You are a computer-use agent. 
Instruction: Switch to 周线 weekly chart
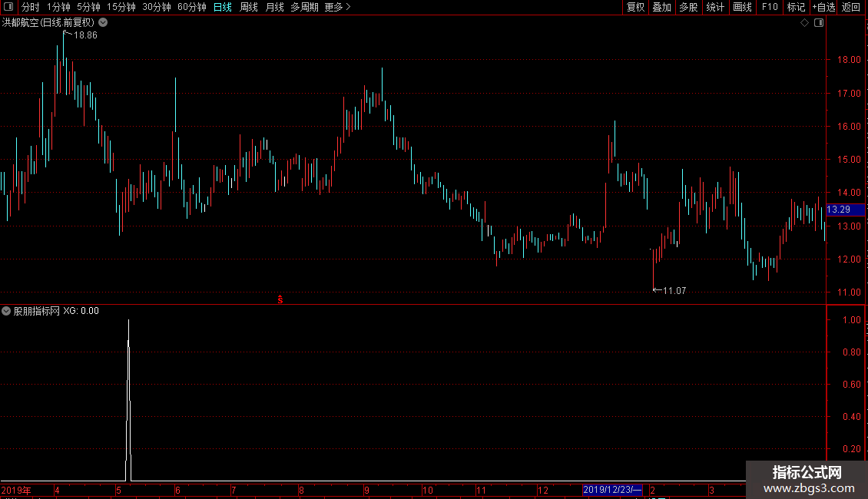249,7
